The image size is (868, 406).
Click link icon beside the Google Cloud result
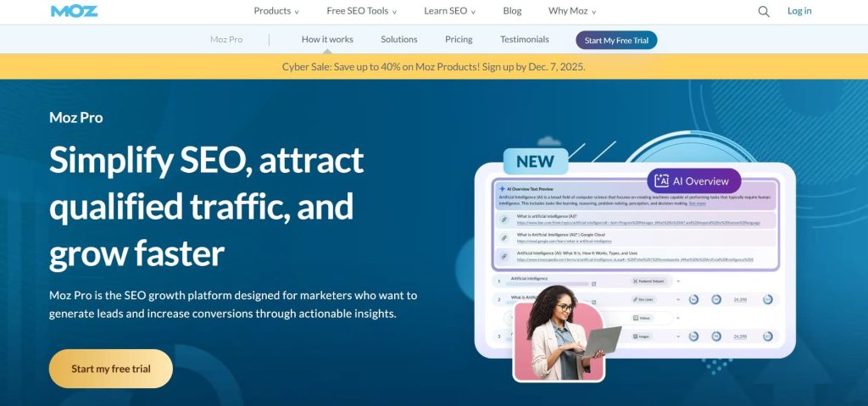(x=504, y=237)
